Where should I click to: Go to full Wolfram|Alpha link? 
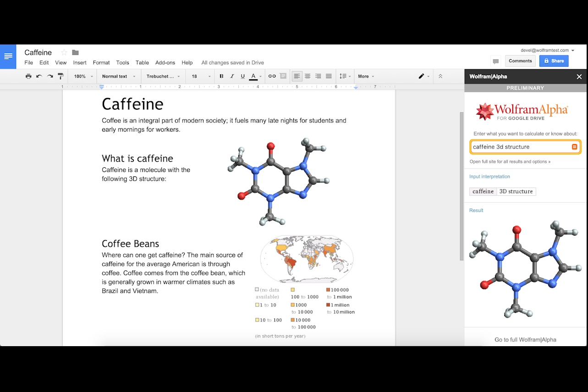[525, 340]
